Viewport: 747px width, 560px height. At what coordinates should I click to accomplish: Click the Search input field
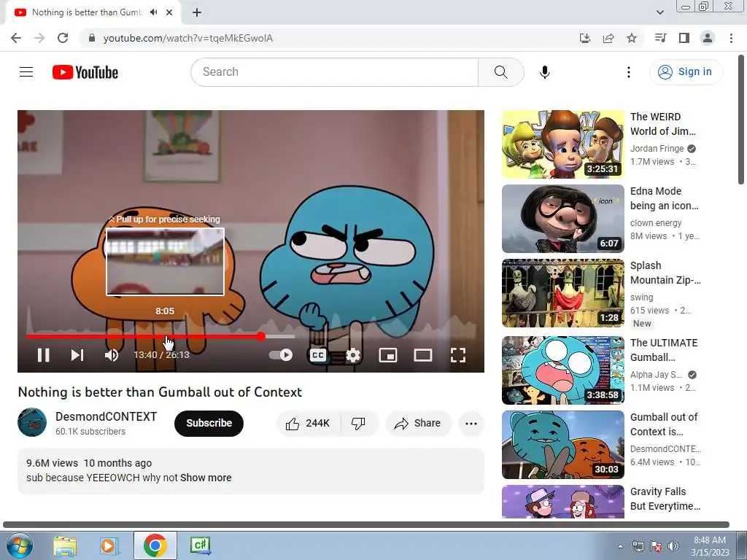pos(334,72)
